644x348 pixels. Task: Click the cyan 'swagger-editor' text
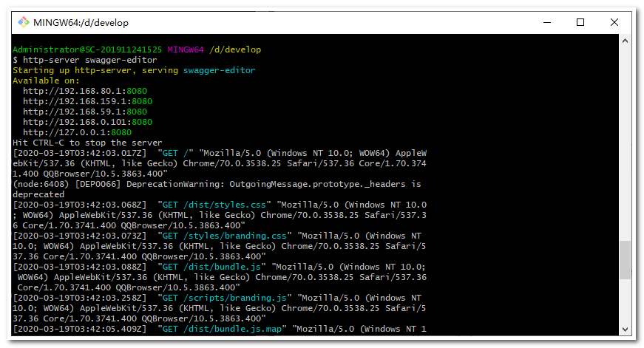pyautogui.click(x=220, y=70)
